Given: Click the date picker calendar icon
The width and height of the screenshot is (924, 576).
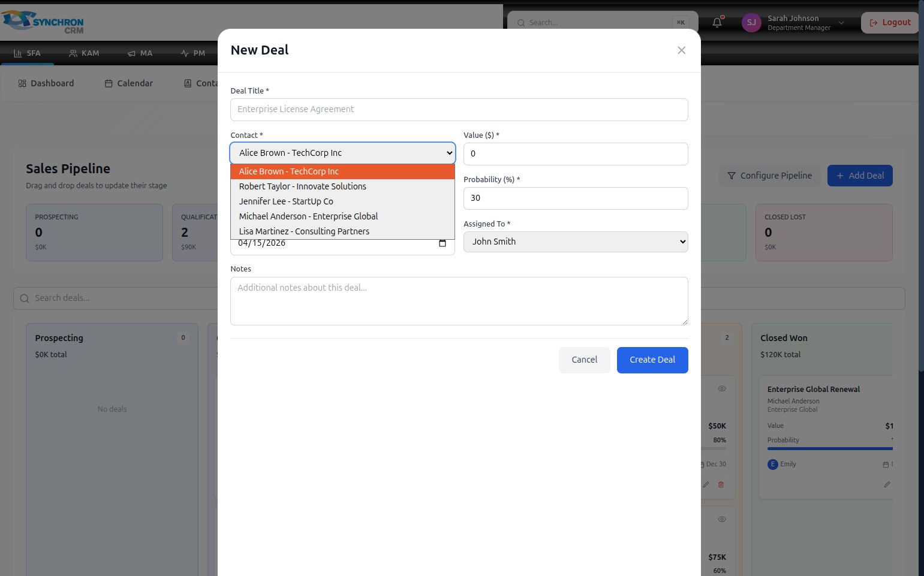Looking at the screenshot, I should [443, 243].
